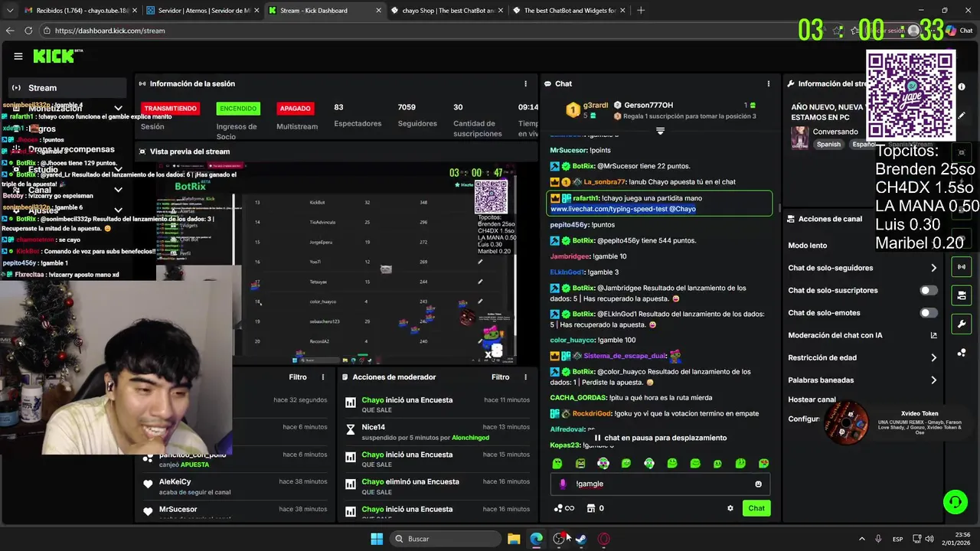The image size is (980, 551).
Task: Open activity feed panel options menu
Action: click(x=323, y=377)
